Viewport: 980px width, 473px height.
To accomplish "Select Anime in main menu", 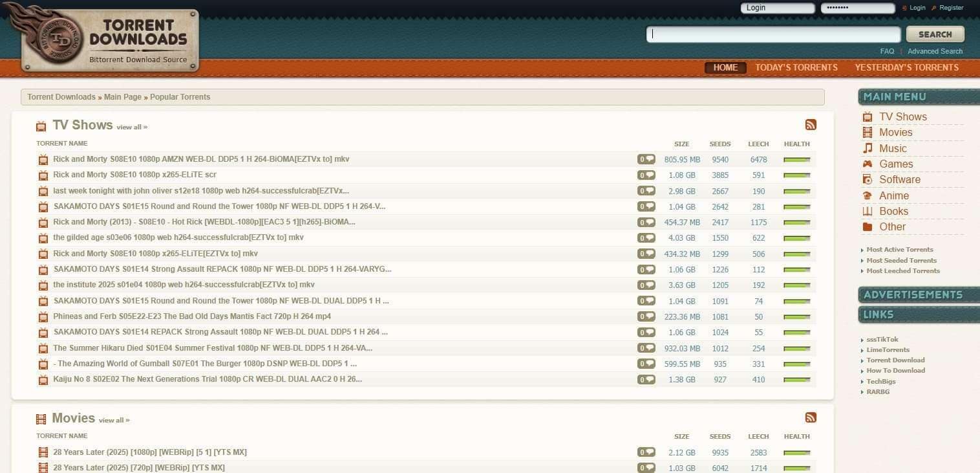I will [894, 195].
